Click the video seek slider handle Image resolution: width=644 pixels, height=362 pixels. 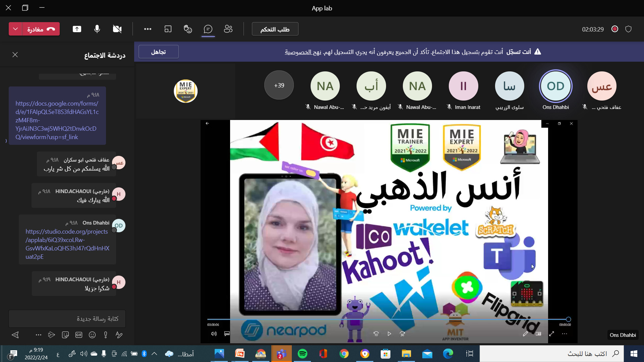[568, 319]
